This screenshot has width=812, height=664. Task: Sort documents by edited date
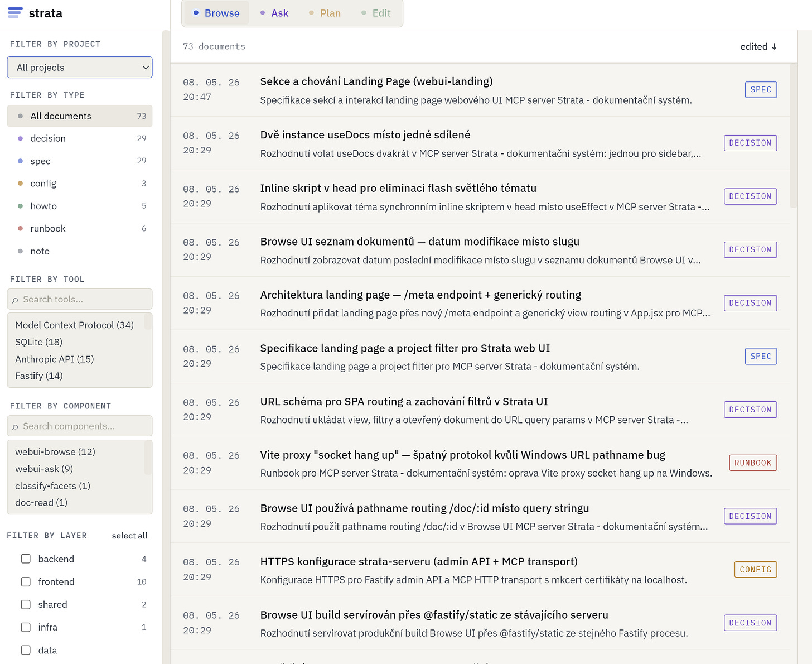[x=758, y=46]
